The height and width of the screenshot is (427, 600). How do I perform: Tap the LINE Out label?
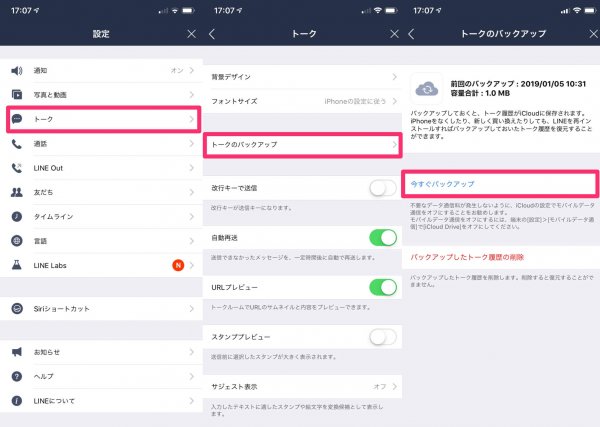coord(48,168)
